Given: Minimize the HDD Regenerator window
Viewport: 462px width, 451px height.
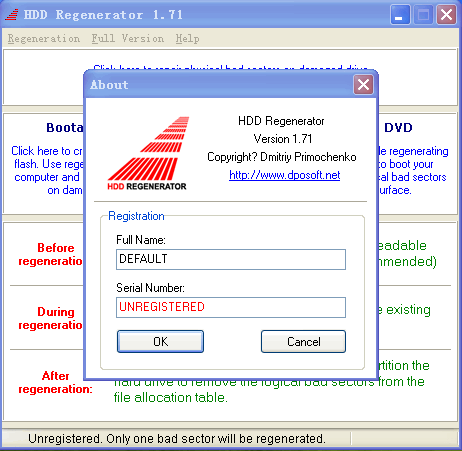Looking at the screenshot, I should pos(400,15).
